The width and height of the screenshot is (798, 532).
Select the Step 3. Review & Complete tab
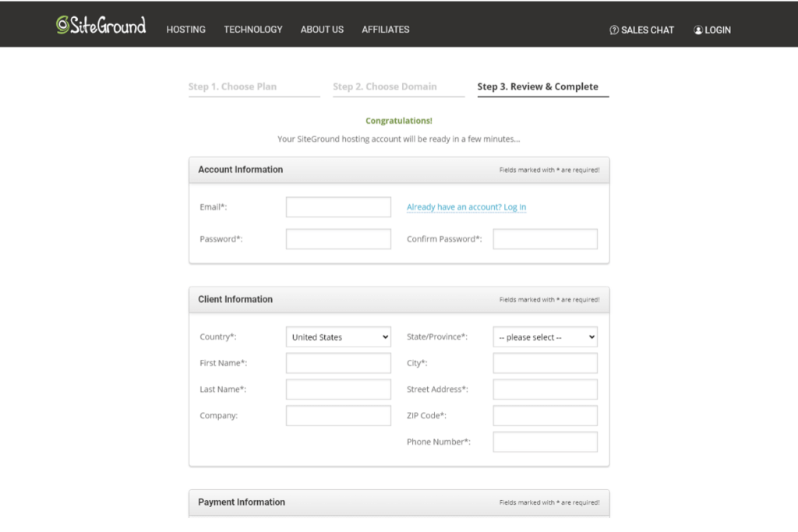(537, 86)
